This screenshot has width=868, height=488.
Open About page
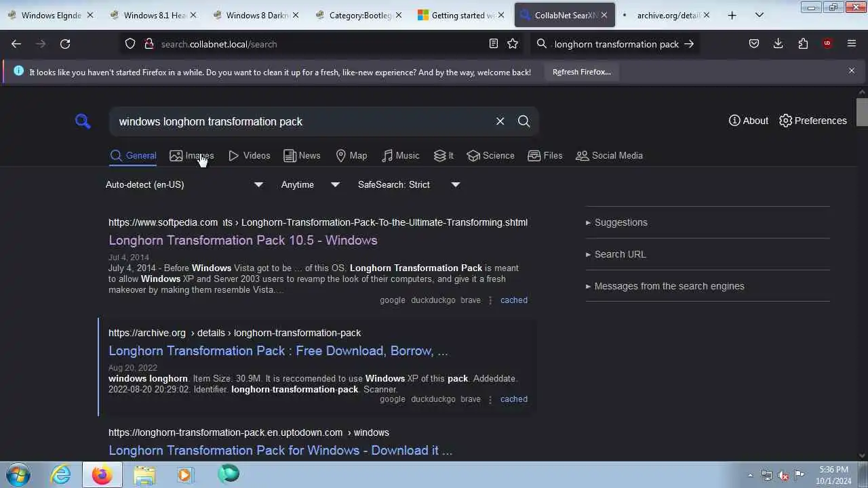749,121
